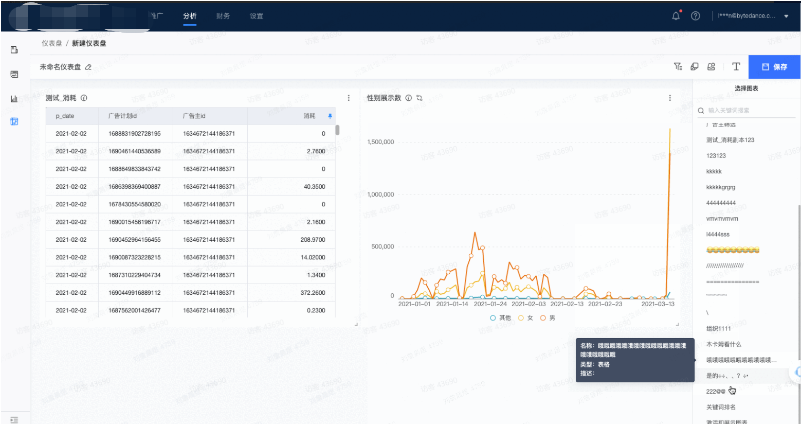Expand the left sidebar with bottom collapse icon

tap(14, 418)
